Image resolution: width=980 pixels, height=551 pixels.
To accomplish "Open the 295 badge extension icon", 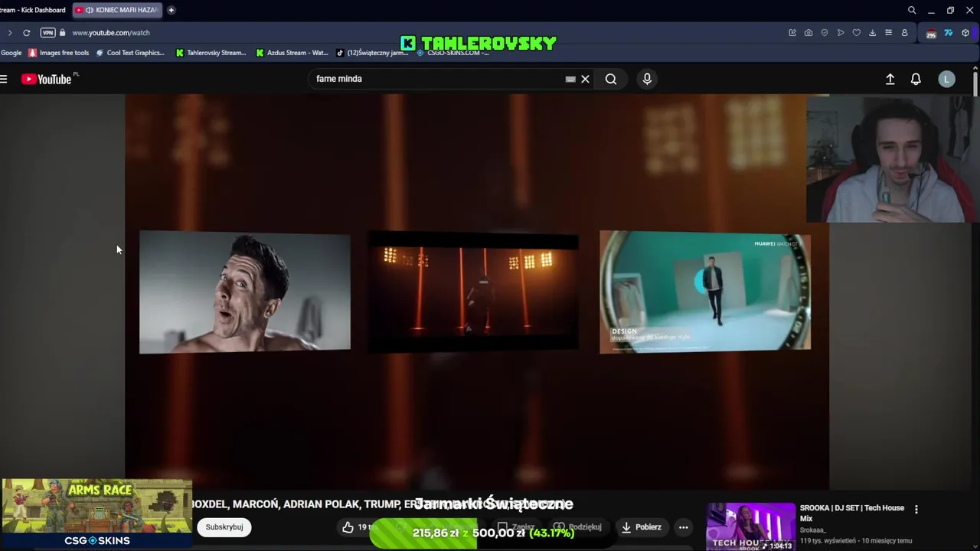I will tap(931, 34).
